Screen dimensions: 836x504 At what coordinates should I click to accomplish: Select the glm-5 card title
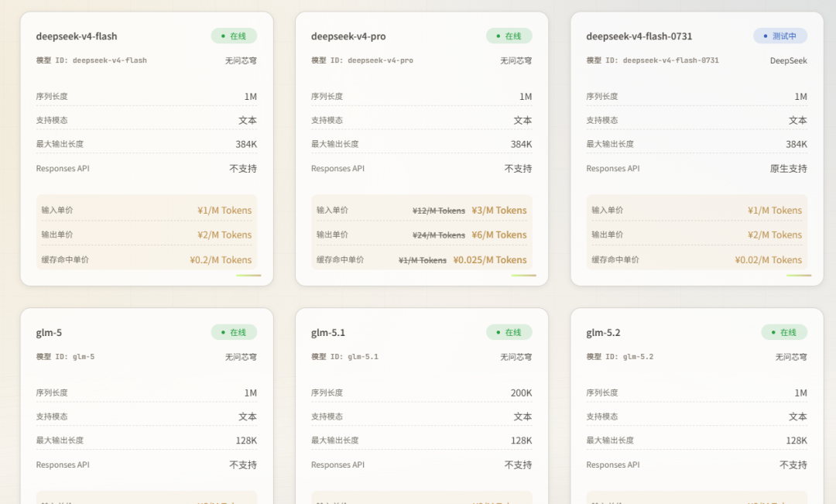49,333
